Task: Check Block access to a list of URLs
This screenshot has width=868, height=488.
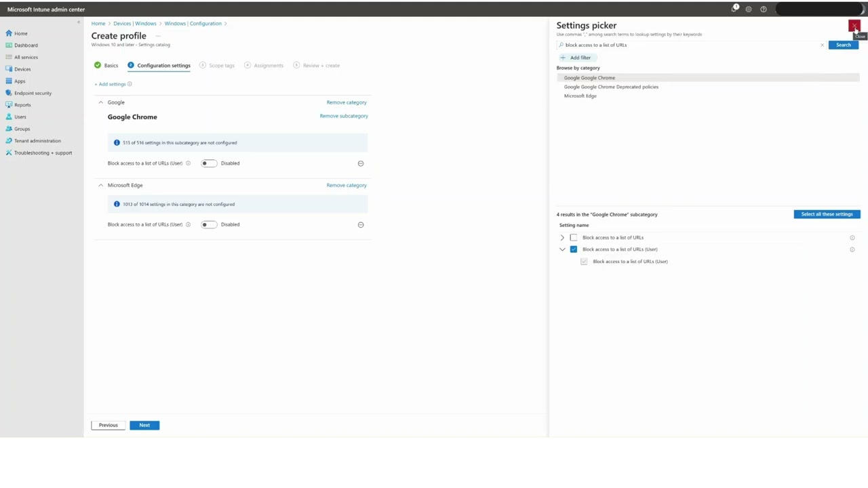Action: click(574, 238)
